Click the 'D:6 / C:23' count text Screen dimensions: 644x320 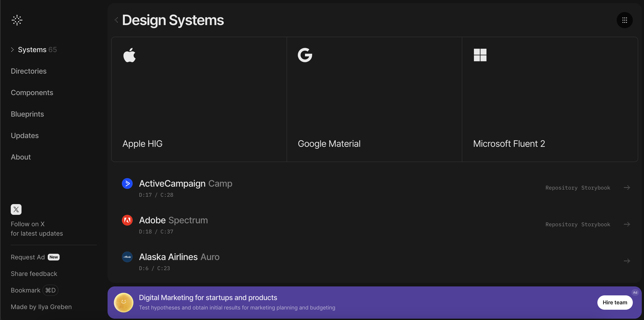154,268
